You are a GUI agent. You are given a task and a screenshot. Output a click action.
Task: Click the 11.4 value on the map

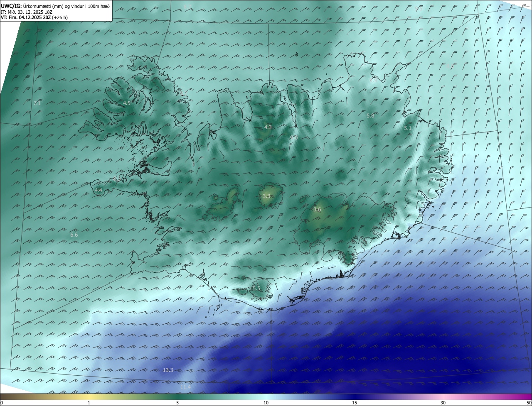pyautogui.click(x=185, y=387)
